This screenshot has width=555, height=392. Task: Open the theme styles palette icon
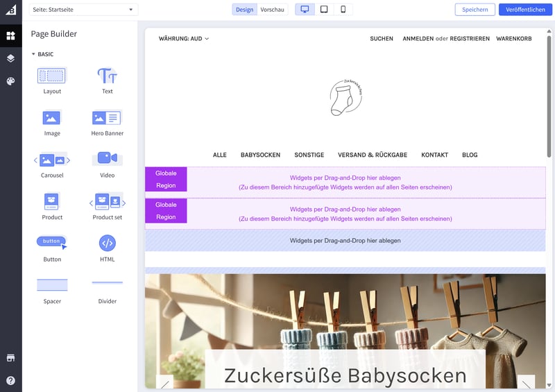coord(10,81)
